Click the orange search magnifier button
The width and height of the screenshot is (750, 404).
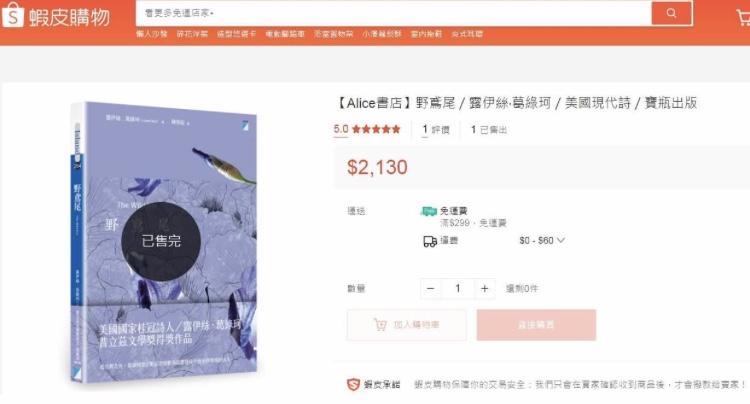point(672,13)
